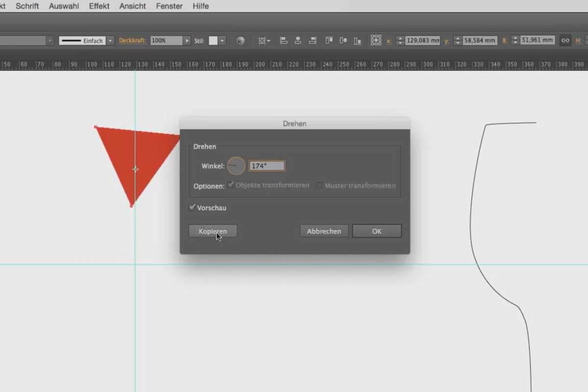Open the Effekt menu

tap(99, 6)
